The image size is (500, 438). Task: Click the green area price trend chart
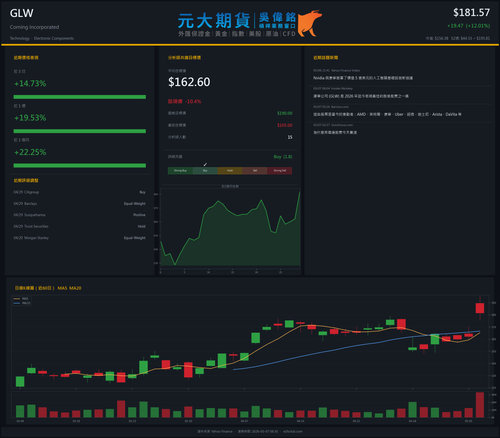point(230,230)
